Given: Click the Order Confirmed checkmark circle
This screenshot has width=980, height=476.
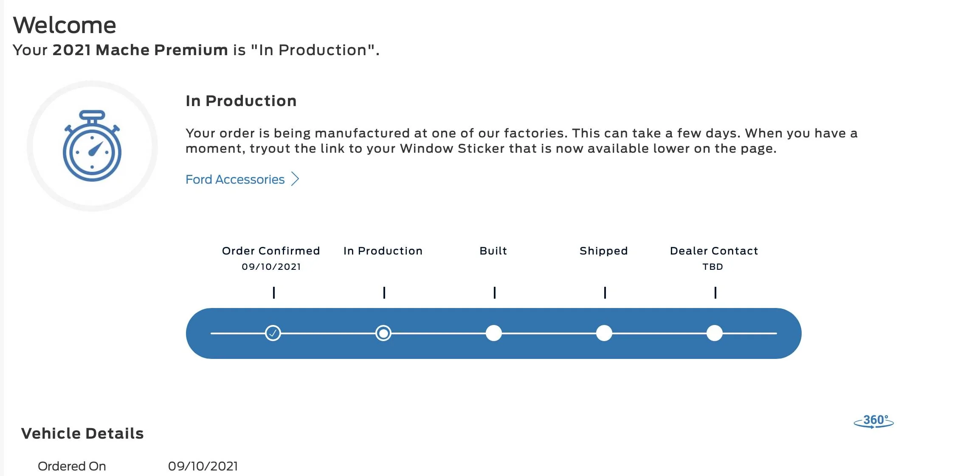Looking at the screenshot, I should [x=273, y=333].
